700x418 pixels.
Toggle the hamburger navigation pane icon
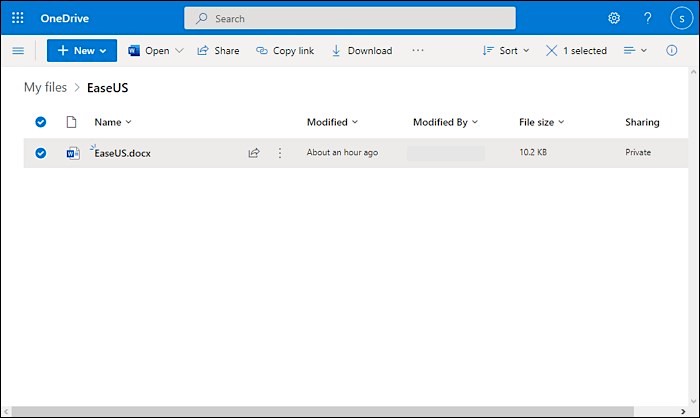(18, 51)
